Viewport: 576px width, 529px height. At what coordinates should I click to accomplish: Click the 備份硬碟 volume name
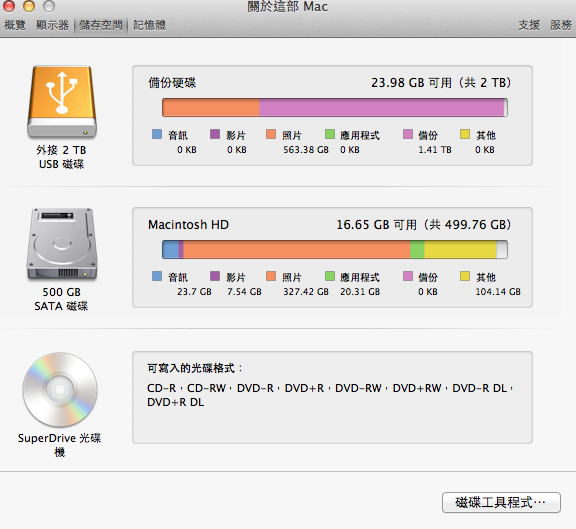tap(172, 83)
